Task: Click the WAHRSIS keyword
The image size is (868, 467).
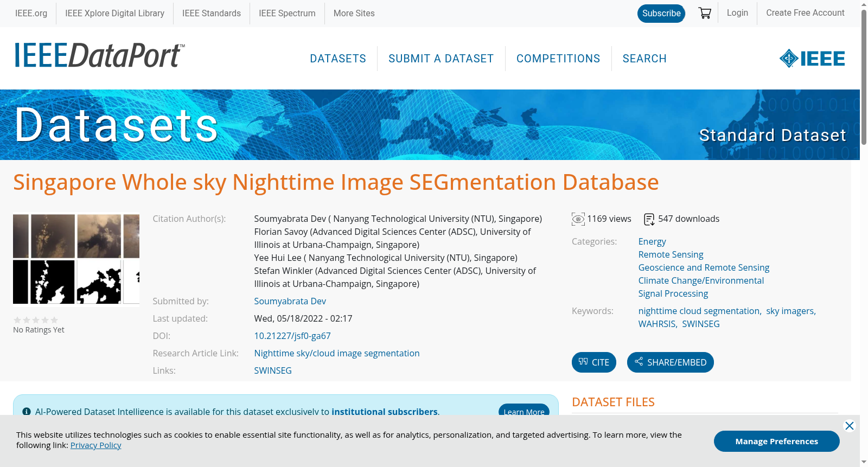Action: tap(657, 324)
